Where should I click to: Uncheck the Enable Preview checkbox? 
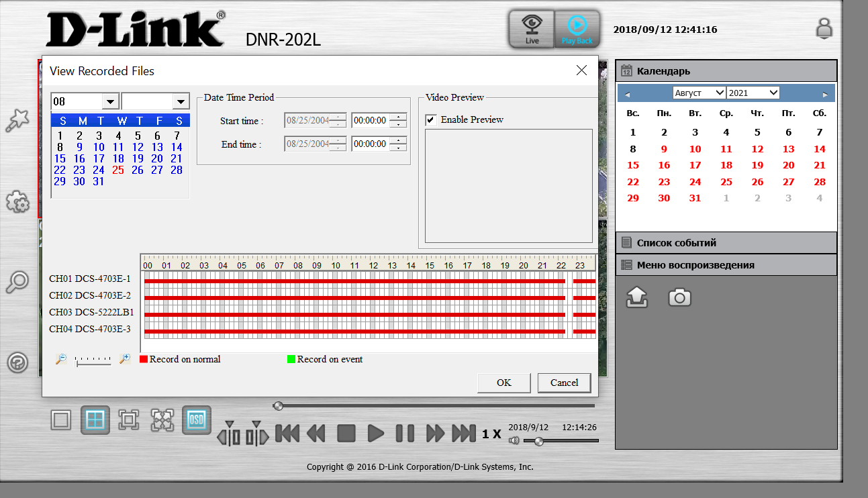click(431, 119)
